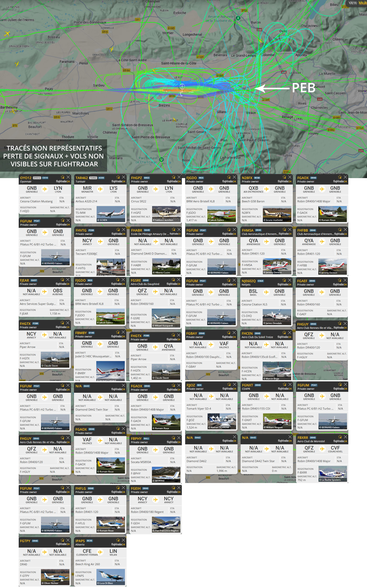Close the IPAPS Aliserio flight card
This screenshot has width=367, height=588.
tap(124, 540)
